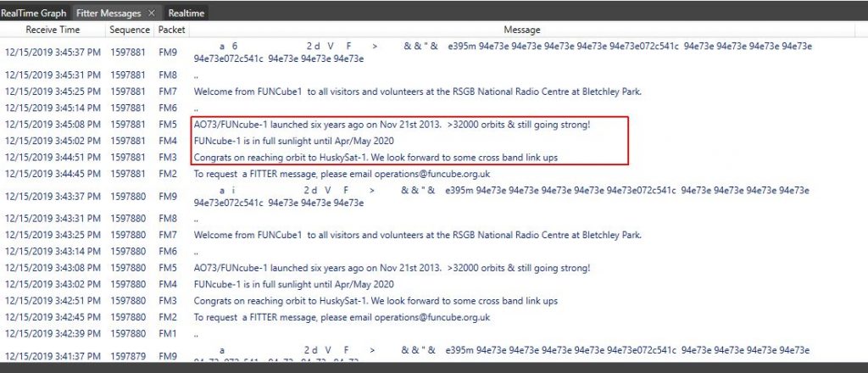Image resolution: width=868 pixels, height=373 pixels.
Task: Select the hex data message at 3:43:37 PM
Action: tap(502, 197)
